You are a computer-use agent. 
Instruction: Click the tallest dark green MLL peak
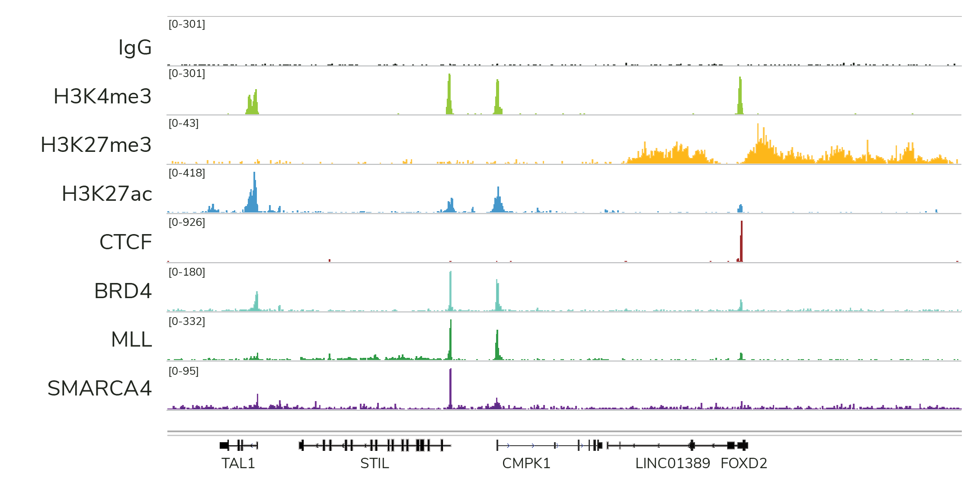tap(450, 340)
